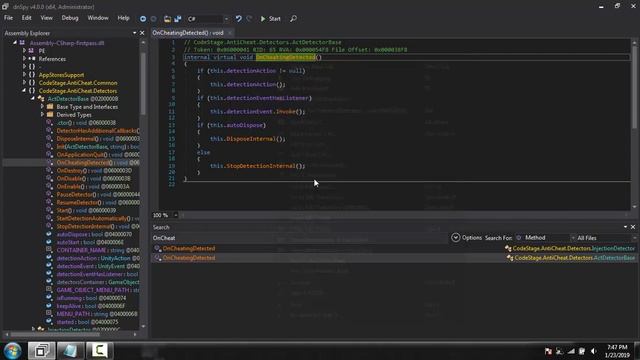Click the Start debugging button

point(271,19)
